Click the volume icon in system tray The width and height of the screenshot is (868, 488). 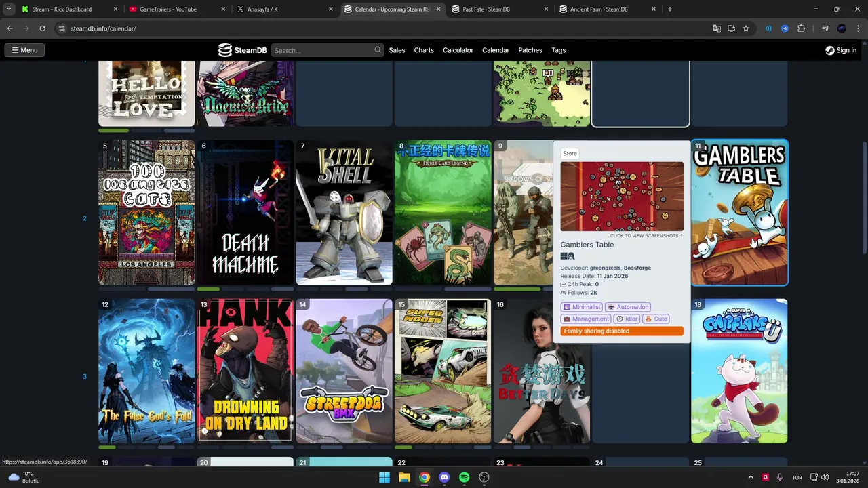[x=825, y=477]
